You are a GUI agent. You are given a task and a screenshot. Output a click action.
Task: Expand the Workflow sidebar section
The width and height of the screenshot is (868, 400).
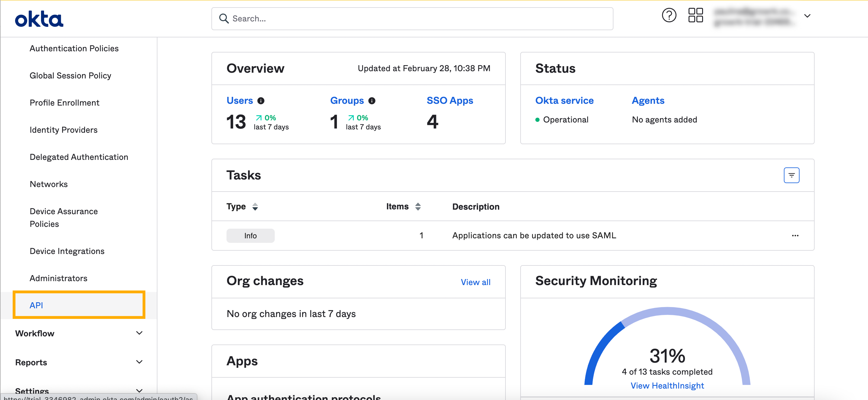coord(139,333)
